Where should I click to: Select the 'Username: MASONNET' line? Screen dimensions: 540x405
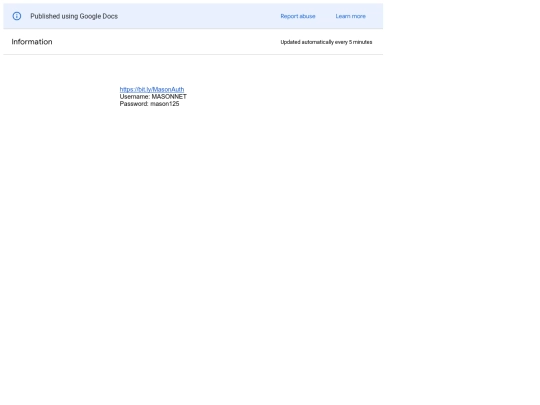(x=153, y=96)
